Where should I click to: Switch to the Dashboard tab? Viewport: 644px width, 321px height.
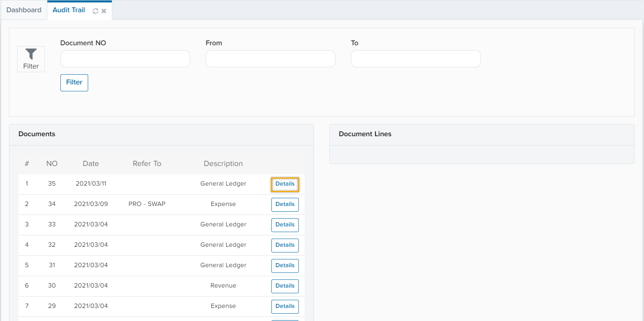[x=24, y=10]
